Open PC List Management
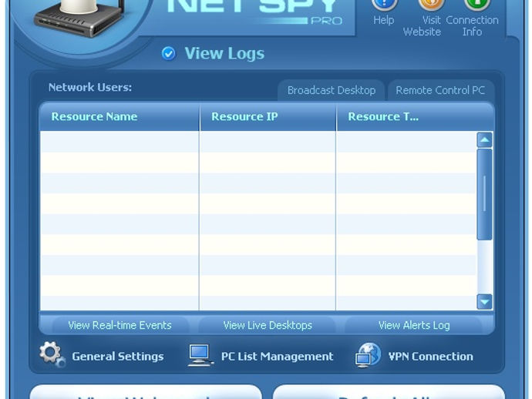Image resolution: width=532 pixels, height=399 pixels. [278, 357]
